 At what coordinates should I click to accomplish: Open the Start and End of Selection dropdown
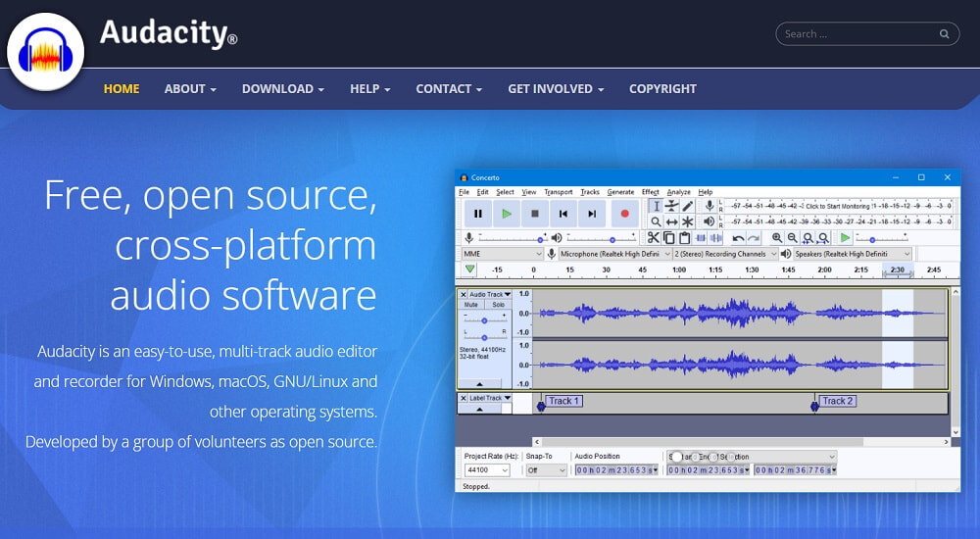[x=752, y=457]
